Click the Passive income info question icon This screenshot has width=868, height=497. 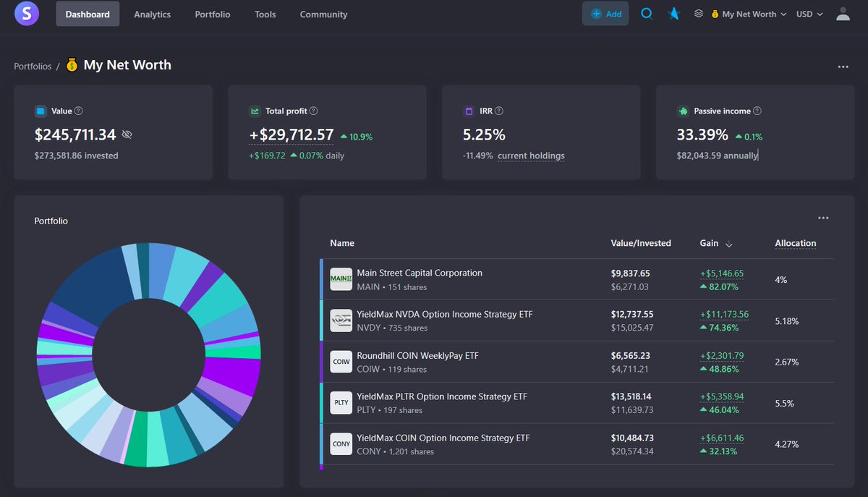pos(757,111)
